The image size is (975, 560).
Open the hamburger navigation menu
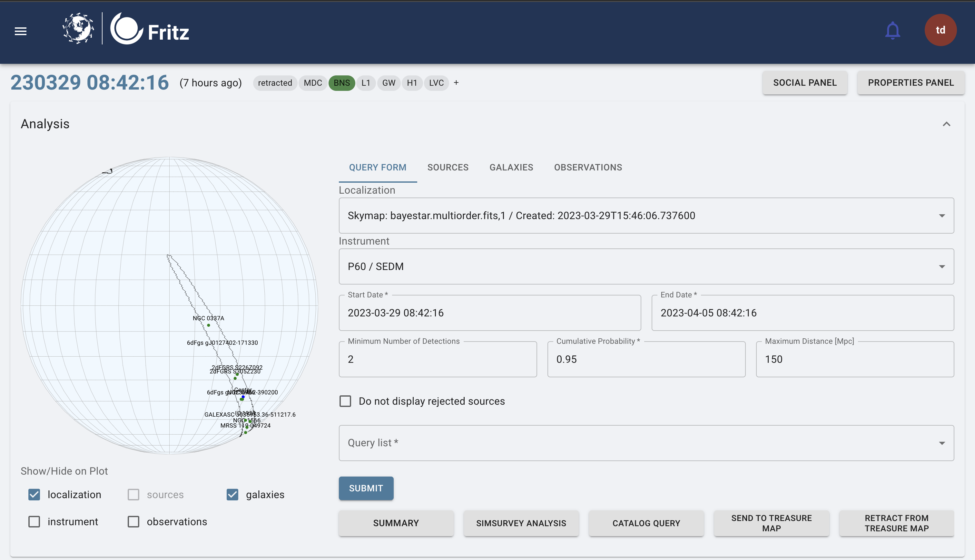21,31
